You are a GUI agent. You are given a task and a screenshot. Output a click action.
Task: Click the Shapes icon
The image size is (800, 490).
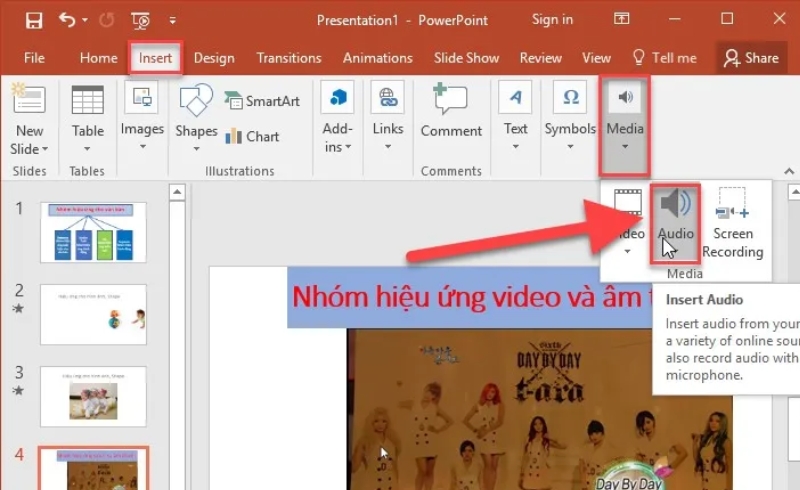pyautogui.click(x=196, y=100)
